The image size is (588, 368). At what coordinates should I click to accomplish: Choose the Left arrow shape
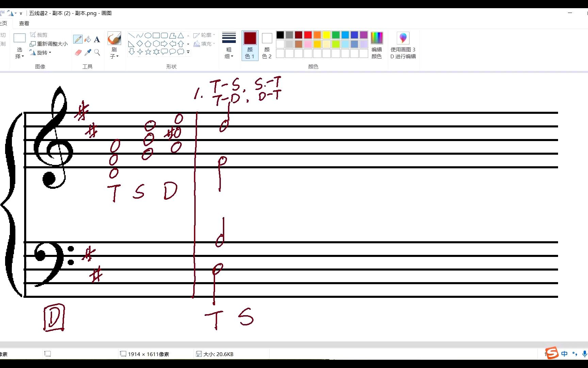(173, 44)
